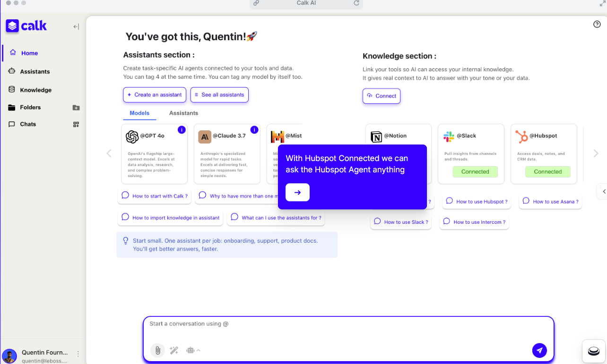
Task: Click Connect in the Knowledge section
Action: tap(381, 96)
